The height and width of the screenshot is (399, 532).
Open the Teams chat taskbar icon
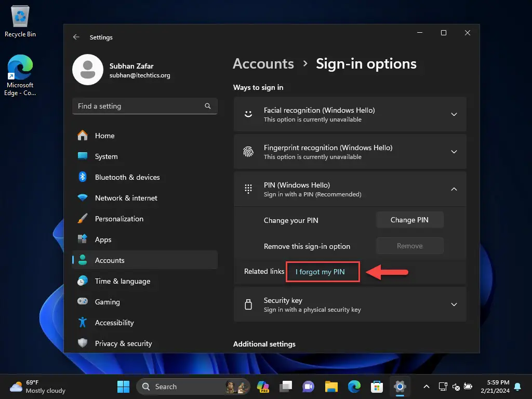308,387
